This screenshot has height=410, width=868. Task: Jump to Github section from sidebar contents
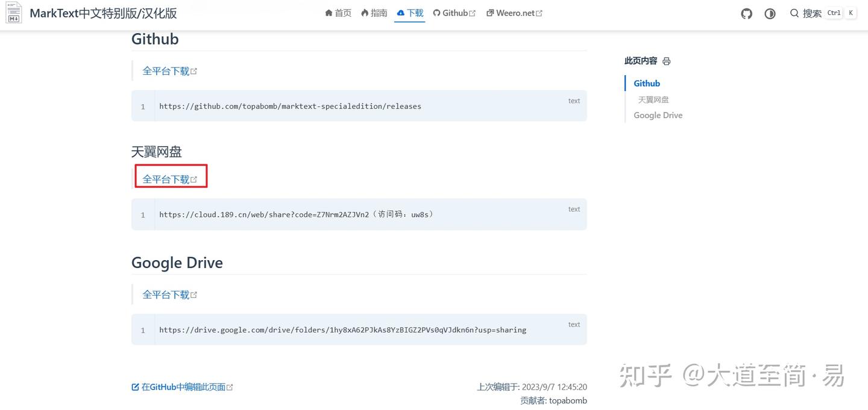[x=646, y=83]
